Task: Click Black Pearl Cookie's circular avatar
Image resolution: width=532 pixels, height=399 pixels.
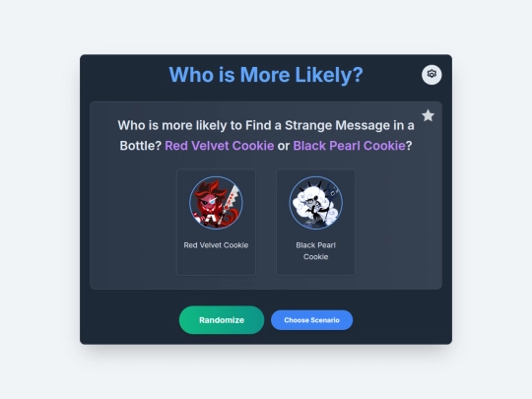Action: [316, 203]
